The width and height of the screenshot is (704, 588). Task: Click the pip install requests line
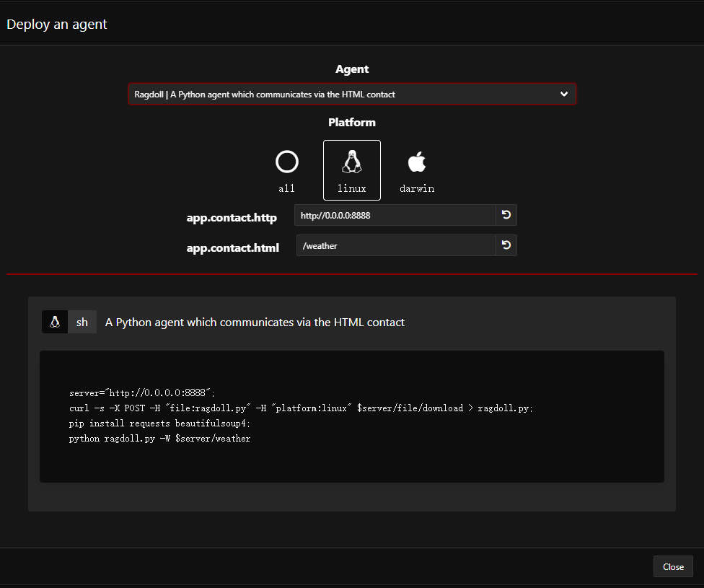[159, 424]
